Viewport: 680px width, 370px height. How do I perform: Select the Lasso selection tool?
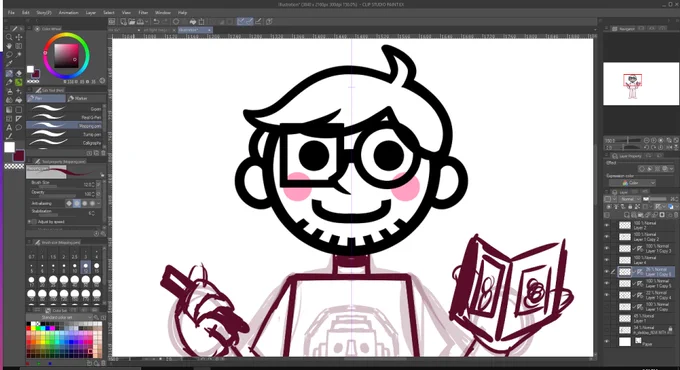coord(9,55)
